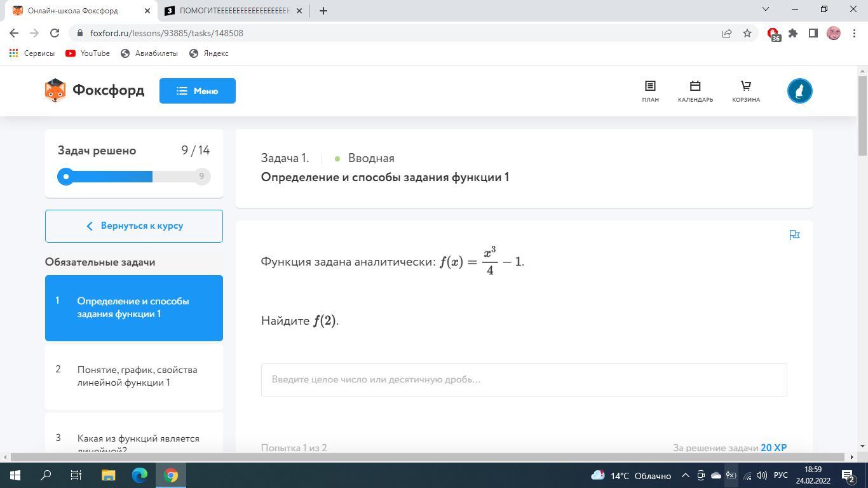Open the Яндекс bookmark

click(209, 53)
